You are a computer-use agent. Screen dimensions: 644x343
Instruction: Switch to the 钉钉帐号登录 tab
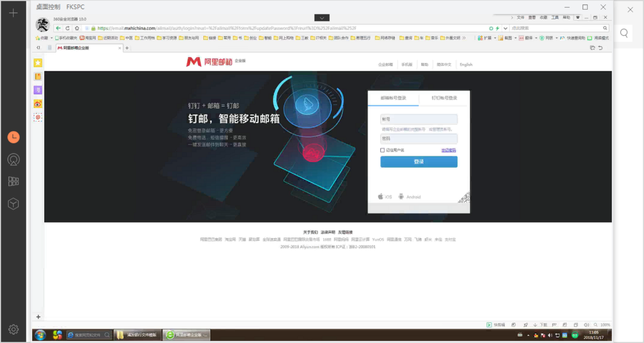point(444,98)
